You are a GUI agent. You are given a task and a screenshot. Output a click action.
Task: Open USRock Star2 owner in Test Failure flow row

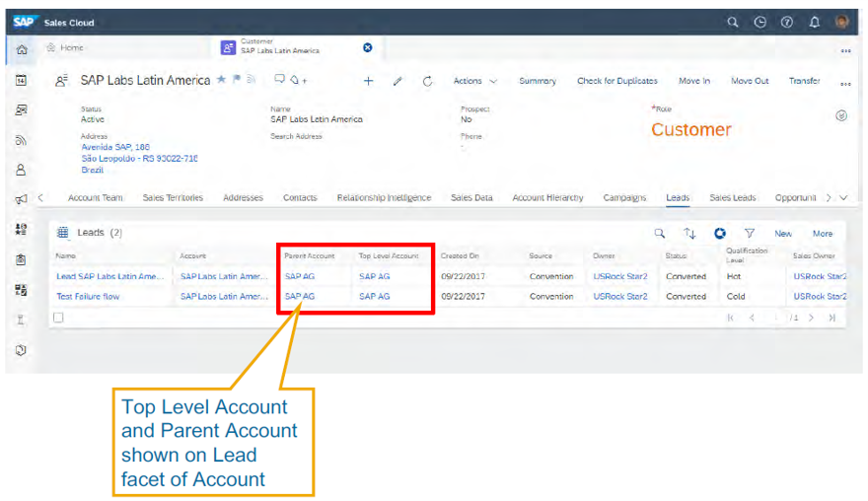coord(620,296)
